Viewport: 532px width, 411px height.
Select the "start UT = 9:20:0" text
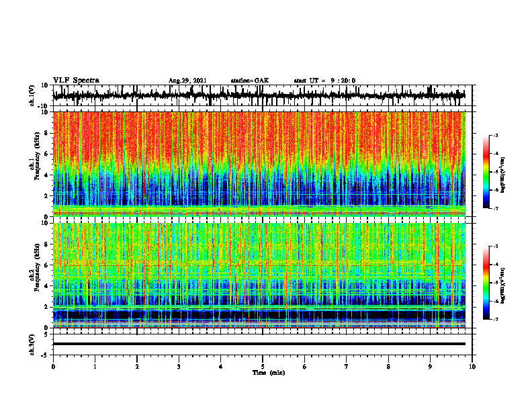point(324,81)
